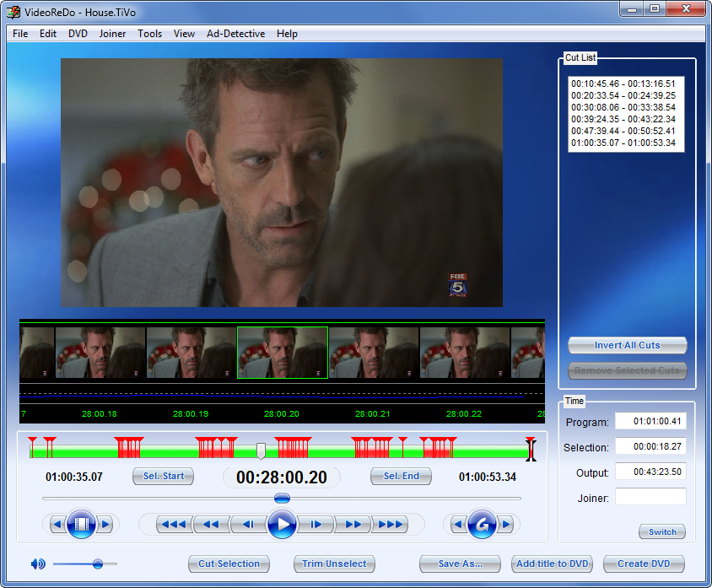Click the main video preview frame
Screen dimensions: 712x588
coord(282,182)
